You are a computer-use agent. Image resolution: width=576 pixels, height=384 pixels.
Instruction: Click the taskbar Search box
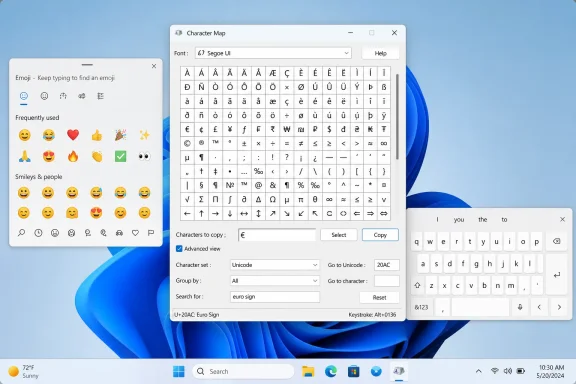(243, 372)
